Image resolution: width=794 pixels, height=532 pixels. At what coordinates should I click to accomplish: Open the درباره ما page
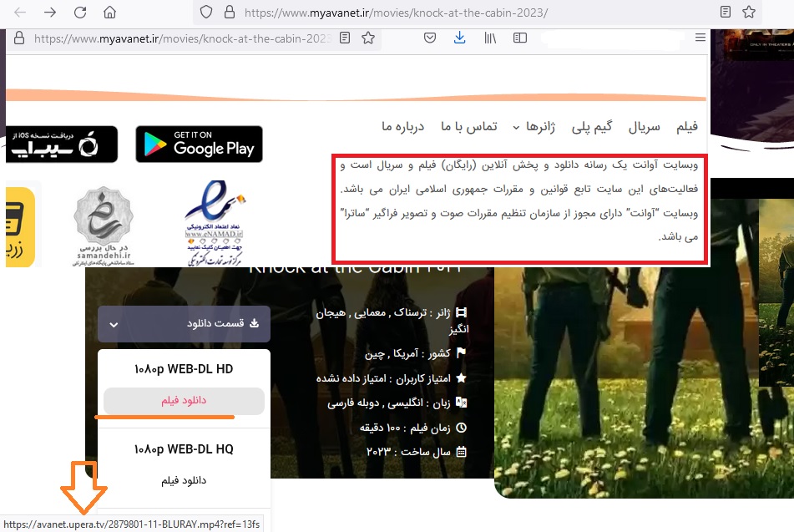pos(403,127)
